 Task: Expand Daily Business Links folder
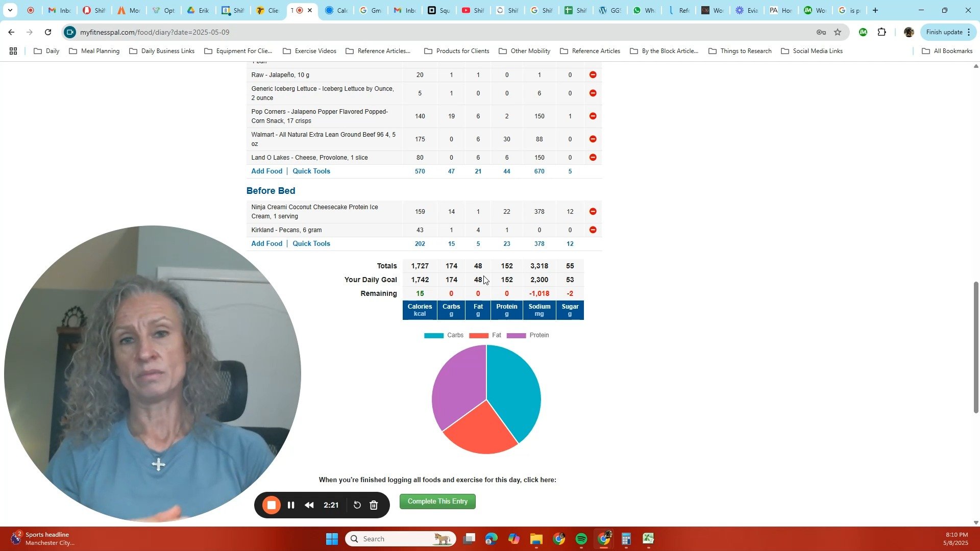pos(162,51)
